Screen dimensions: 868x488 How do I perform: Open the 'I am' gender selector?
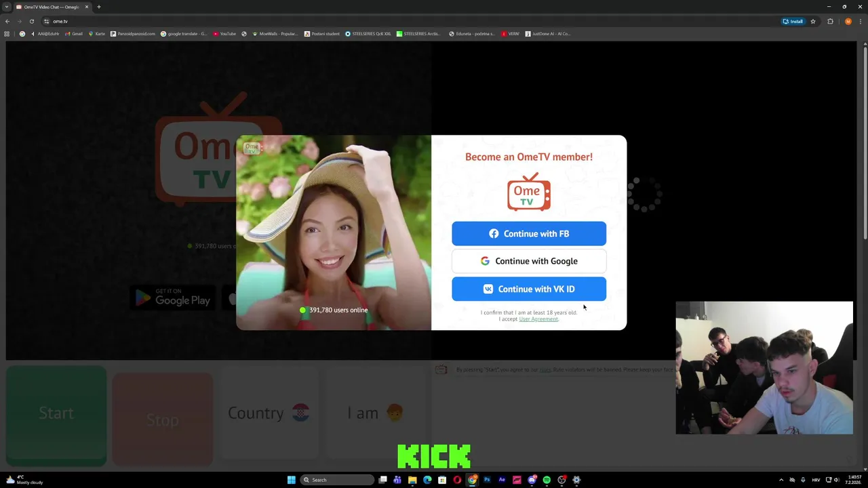375,413
